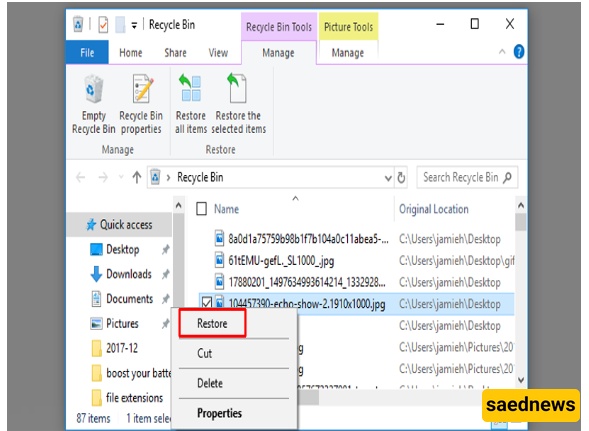The height and width of the screenshot is (431, 589).
Task: Open the Help question mark icon
Action: [519, 52]
